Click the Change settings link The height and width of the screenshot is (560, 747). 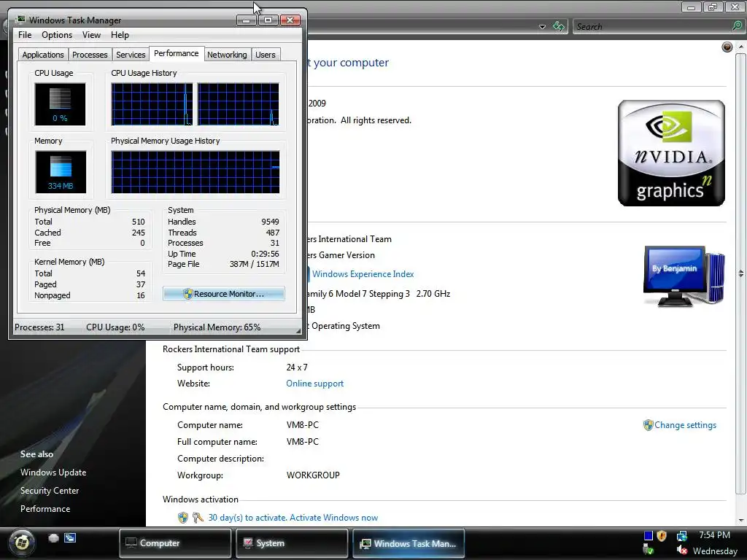[x=685, y=425]
